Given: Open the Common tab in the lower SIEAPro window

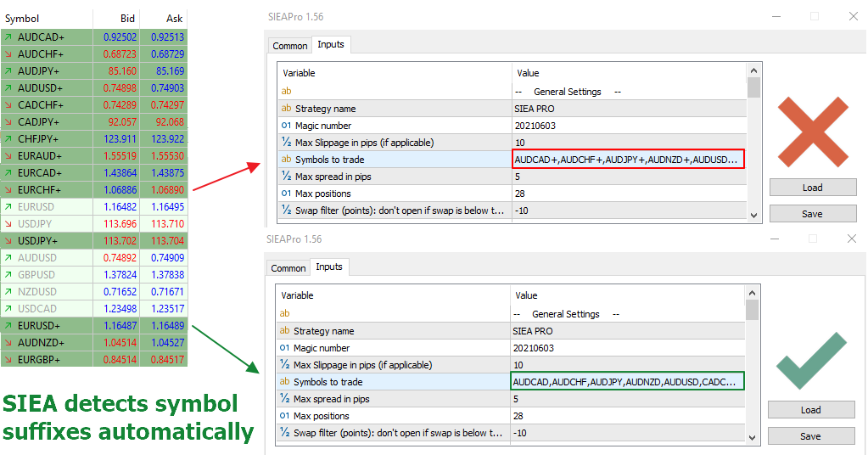Looking at the screenshot, I should 288,267.
